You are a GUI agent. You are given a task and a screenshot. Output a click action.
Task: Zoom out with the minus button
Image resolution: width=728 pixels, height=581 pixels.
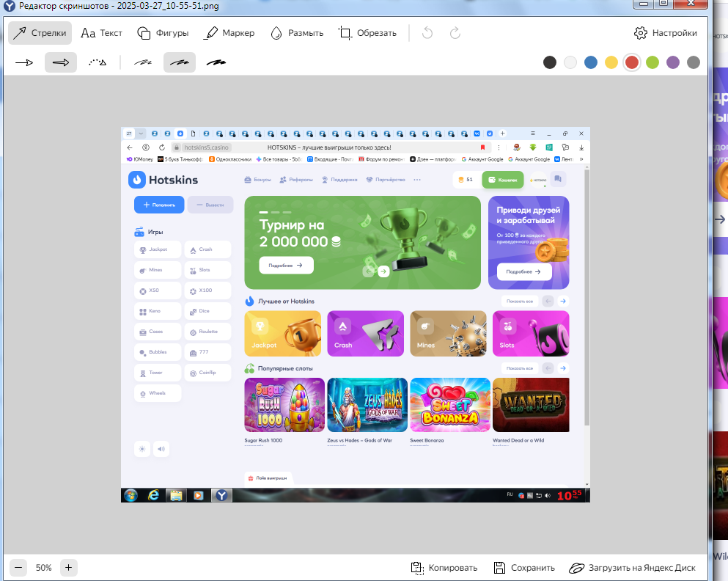click(x=18, y=568)
